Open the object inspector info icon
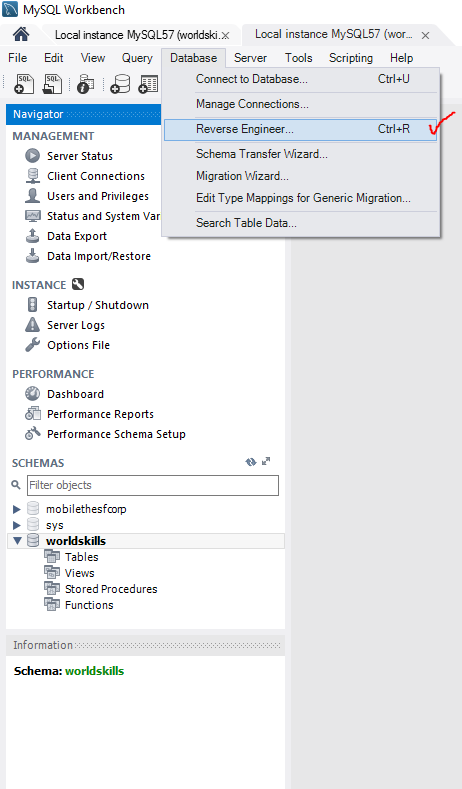Screen dimensions: 462x789 click(86, 84)
